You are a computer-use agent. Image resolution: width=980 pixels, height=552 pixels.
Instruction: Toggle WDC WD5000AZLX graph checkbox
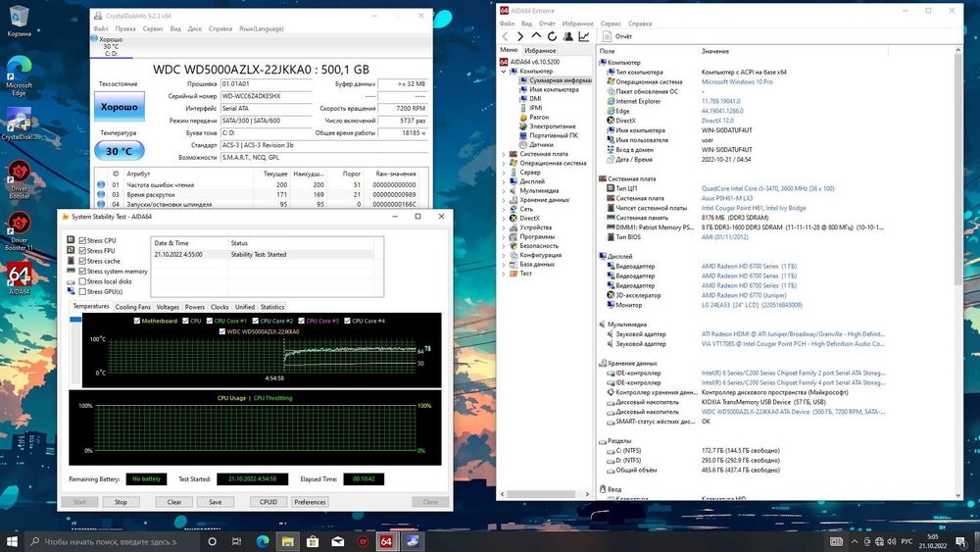pos(221,331)
